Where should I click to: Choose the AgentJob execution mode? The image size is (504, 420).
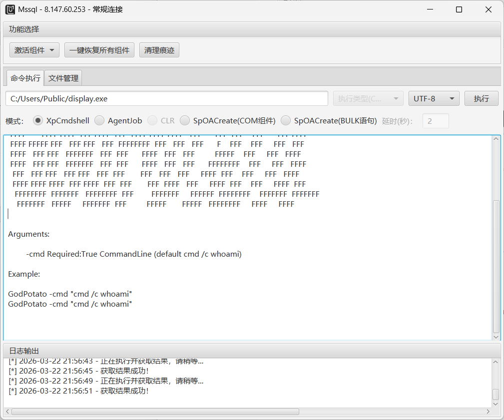coord(99,120)
